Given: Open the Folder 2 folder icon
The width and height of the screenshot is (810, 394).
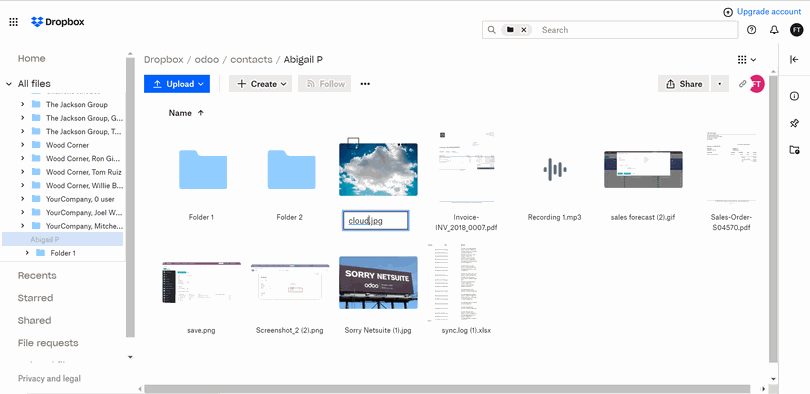Looking at the screenshot, I should coord(291,169).
